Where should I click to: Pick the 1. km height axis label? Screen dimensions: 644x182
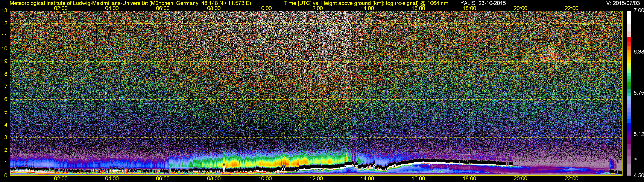(6, 163)
